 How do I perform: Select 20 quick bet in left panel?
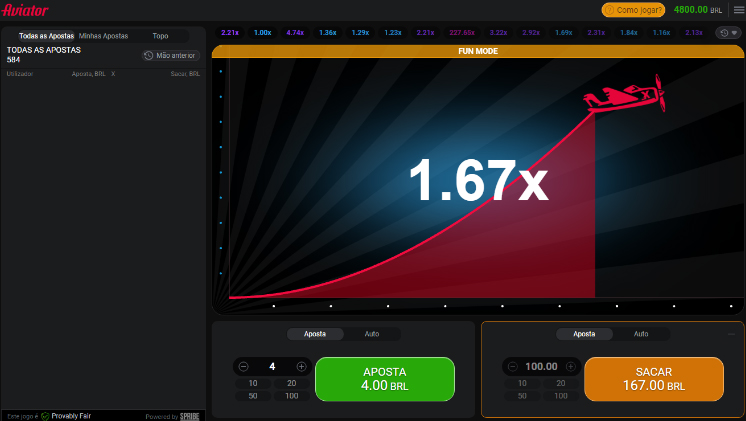[292, 383]
